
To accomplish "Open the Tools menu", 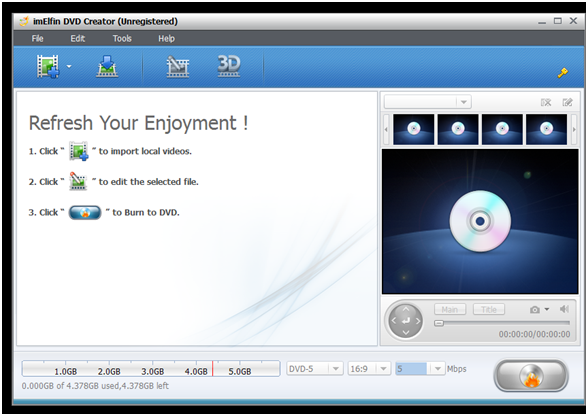I will (122, 39).
